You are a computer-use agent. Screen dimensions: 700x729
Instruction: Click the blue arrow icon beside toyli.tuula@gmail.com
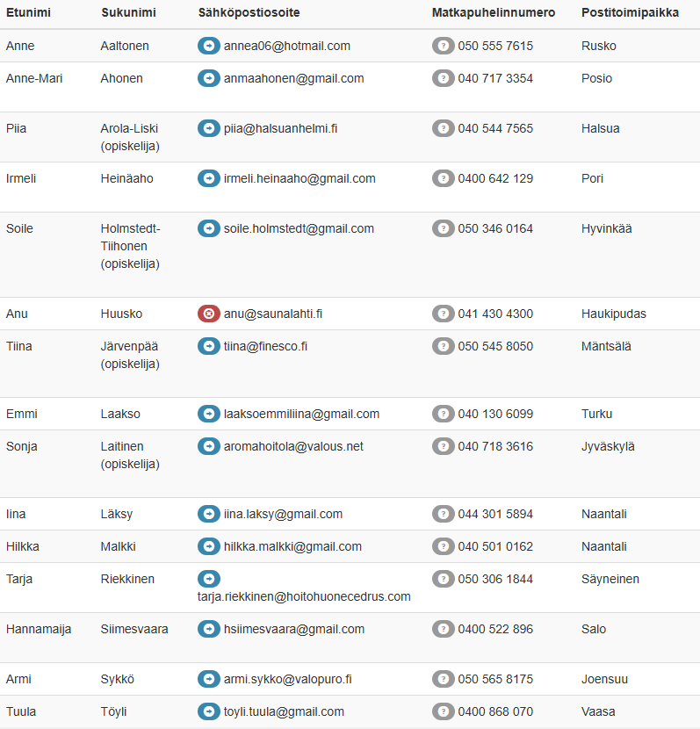tap(209, 711)
